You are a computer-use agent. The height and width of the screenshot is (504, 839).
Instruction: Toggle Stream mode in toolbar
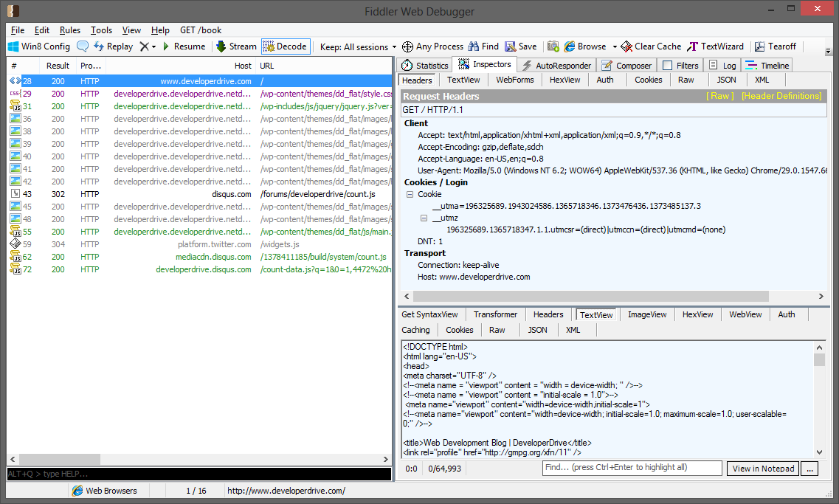click(x=236, y=46)
